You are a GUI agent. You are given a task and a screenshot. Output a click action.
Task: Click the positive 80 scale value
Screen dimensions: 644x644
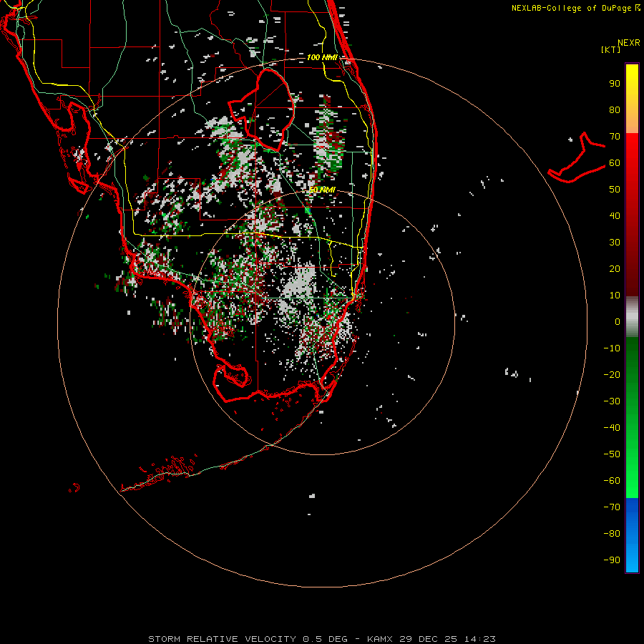tap(615, 110)
